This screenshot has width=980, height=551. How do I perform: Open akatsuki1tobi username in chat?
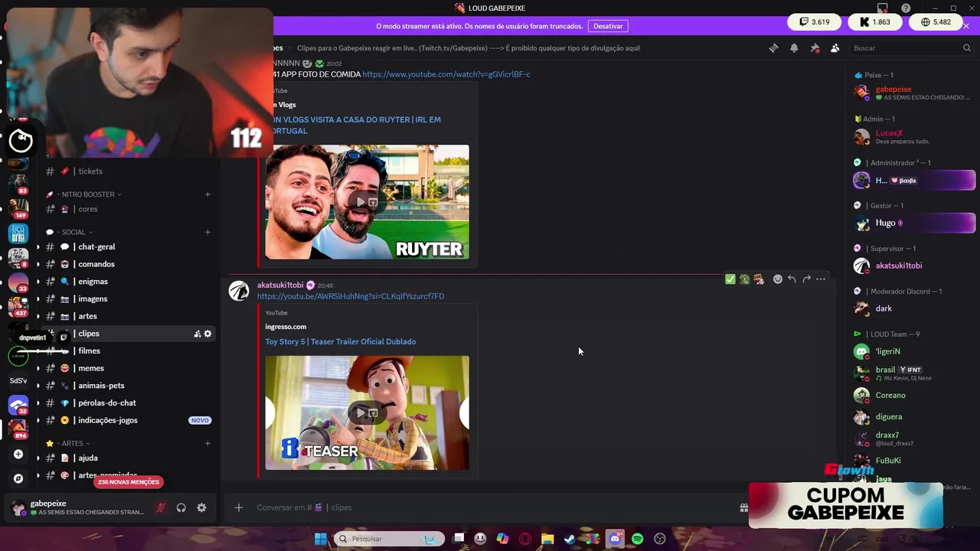[280, 285]
